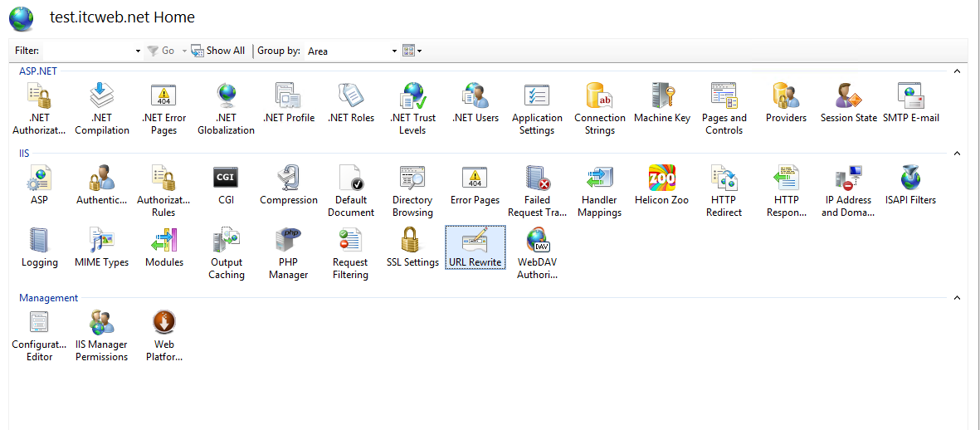Open Helicon Zoo feature
Viewport: 980px width, 430px height.
[662, 186]
